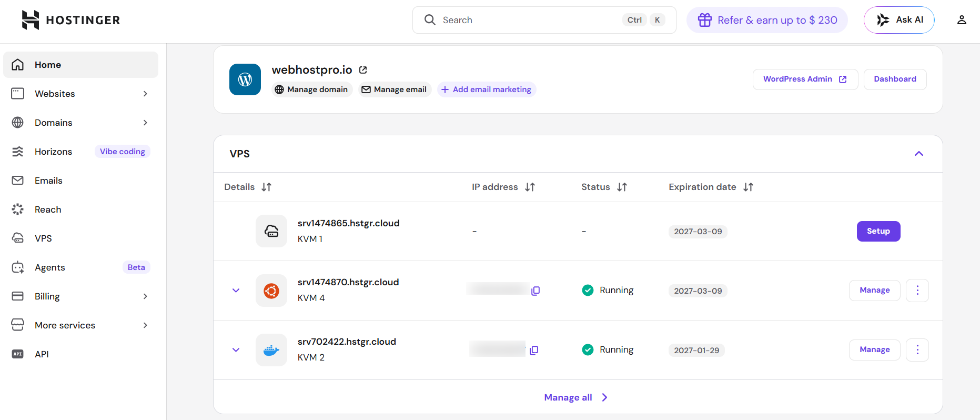The width and height of the screenshot is (980, 420).
Task: Click srv1474870.hstgr.cloud hostname
Action: tap(348, 282)
